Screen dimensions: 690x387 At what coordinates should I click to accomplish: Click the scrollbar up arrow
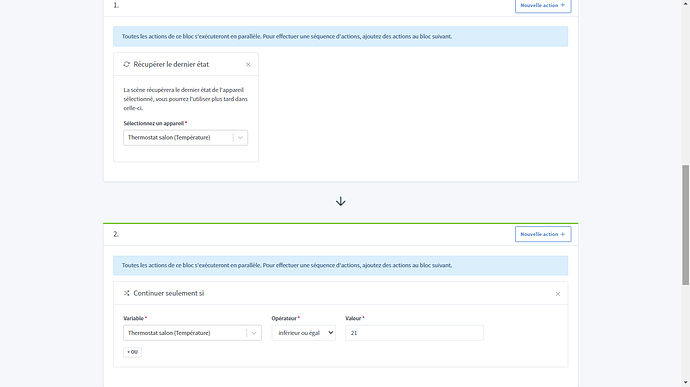[x=686, y=4]
